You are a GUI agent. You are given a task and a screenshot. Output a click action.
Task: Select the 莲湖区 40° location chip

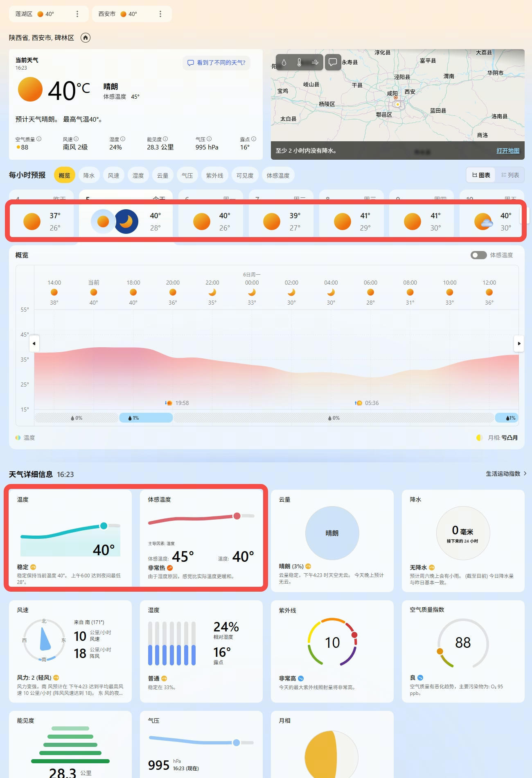coord(49,14)
